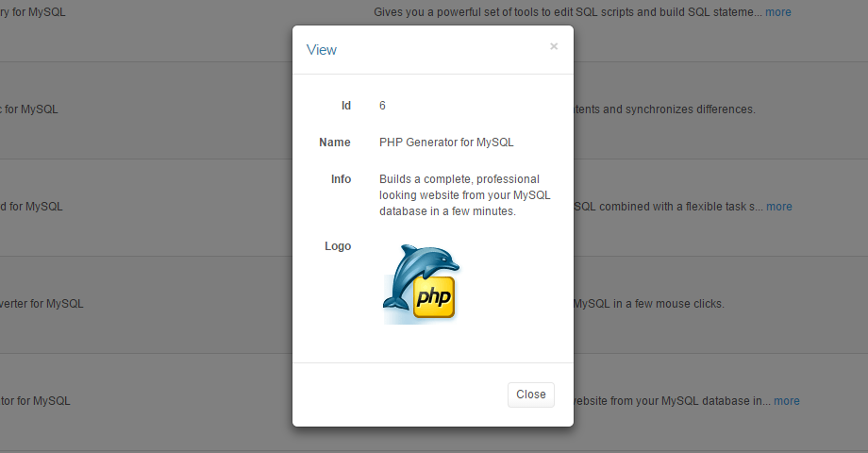This screenshot has width=868, height=453.
Task: Open the "more" link after "MySQL database in..."
Action: point(786,401)
